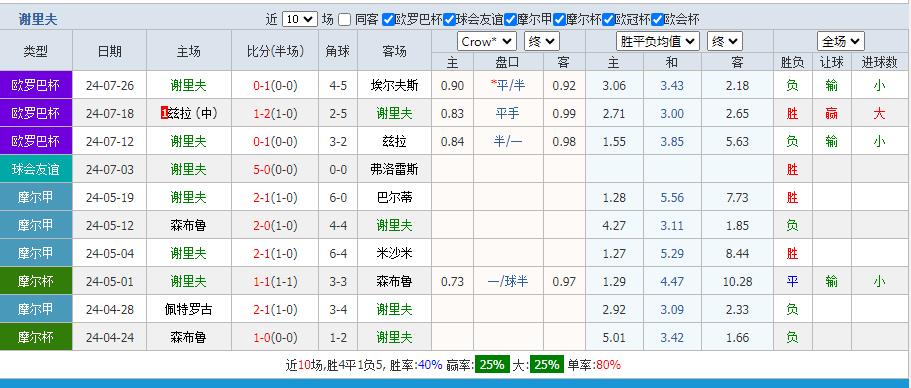Click the 一/球半 handicap value
Screen dimensions: 911x388
[x=508, y=281]
